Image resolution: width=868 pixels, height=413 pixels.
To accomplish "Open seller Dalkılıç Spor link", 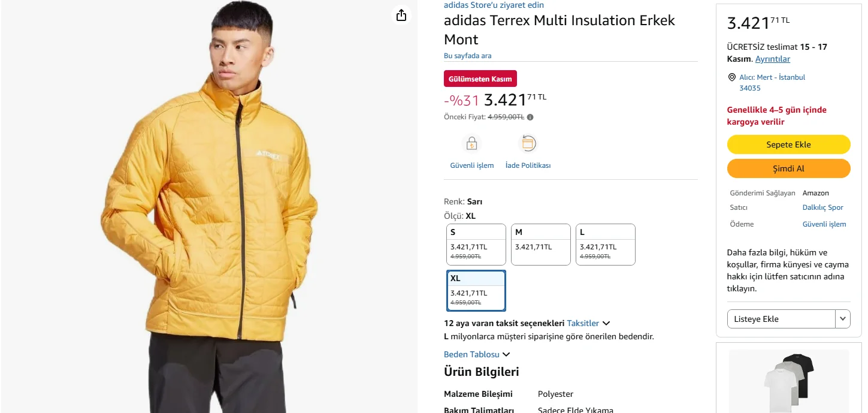I will [x=822, y=207].
